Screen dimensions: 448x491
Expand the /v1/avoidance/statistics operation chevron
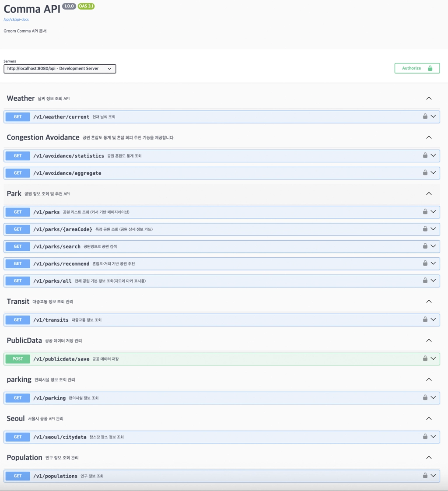[433, 155]
